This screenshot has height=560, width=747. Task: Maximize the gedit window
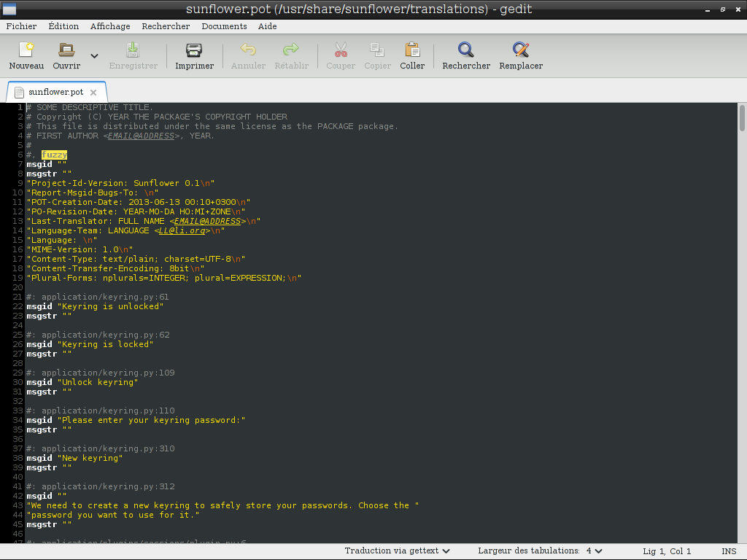tap(723, 9)
